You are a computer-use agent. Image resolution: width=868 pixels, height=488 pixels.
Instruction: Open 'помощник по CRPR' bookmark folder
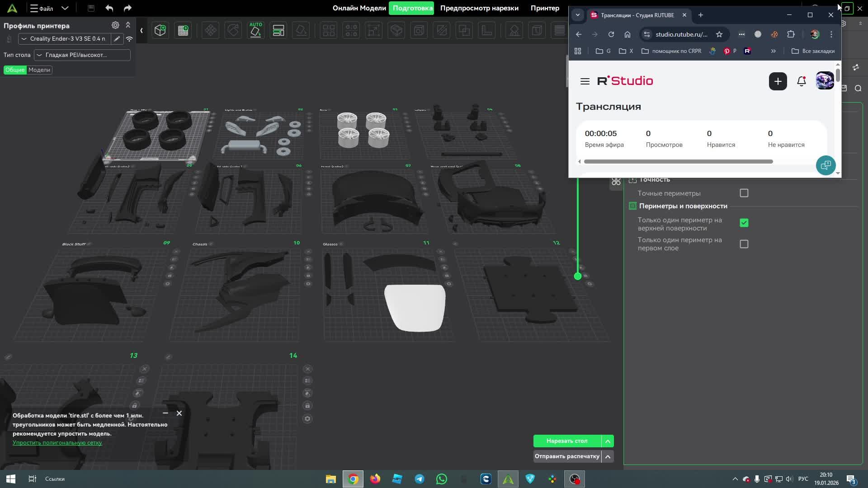pos(671,51)
